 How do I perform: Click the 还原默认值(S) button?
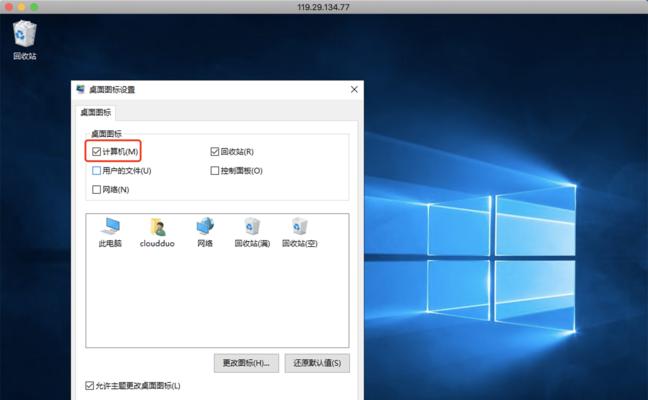317,363
